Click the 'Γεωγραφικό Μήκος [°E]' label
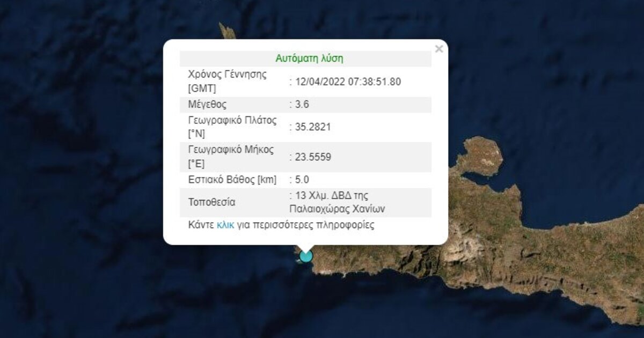 click(x=231, y=157)
